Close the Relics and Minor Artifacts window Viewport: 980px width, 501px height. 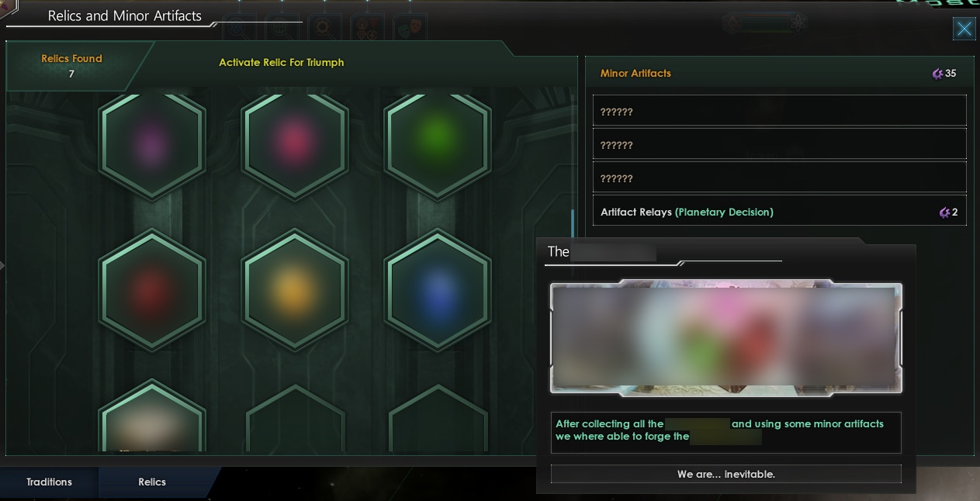click(964, 29)
